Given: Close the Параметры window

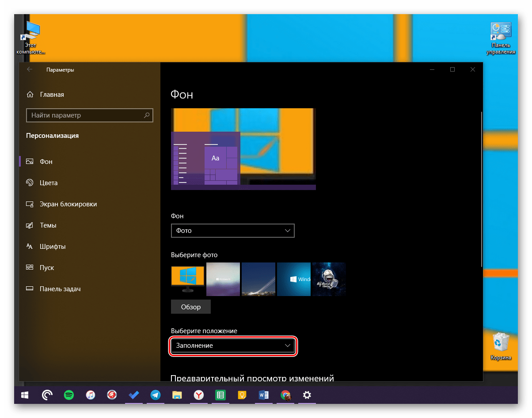Looking at the screenshot, I should click(473, 69).
